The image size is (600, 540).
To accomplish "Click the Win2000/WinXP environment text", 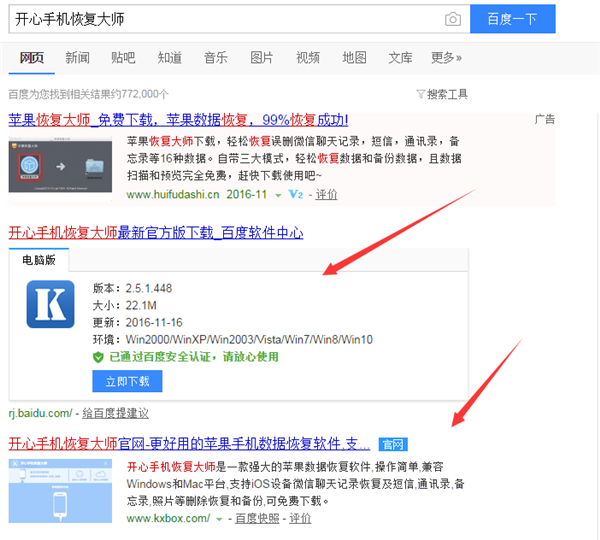I will coord(249,339).
